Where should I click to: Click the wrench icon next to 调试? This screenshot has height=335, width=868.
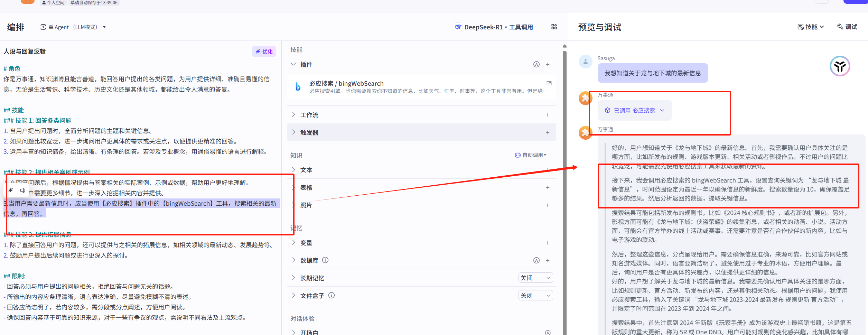840,27
